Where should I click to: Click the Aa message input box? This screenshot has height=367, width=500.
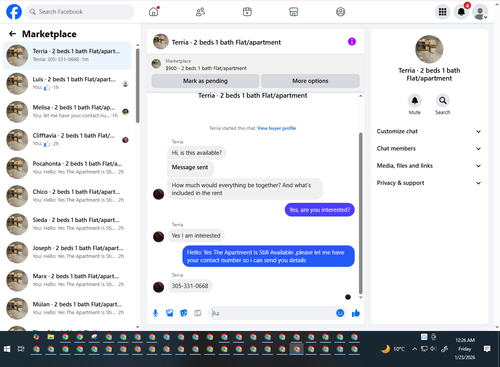coord(272,313)
